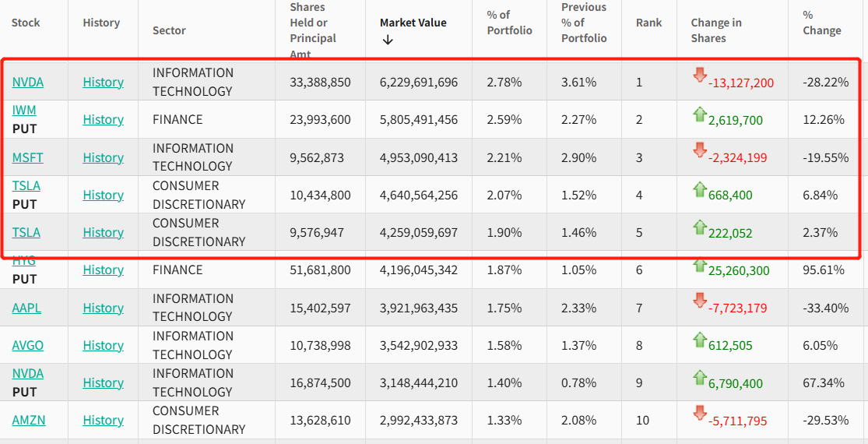The width and height of the screenshot is (868, 444).
Task: Sort table by Rank column header
Action: click(648, 23)
